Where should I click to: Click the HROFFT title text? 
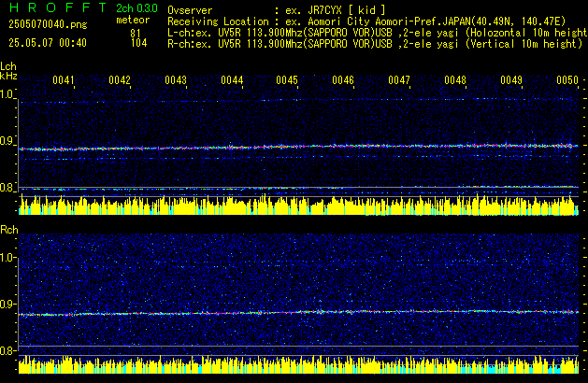pyautogui.click(x=57, y=7)
